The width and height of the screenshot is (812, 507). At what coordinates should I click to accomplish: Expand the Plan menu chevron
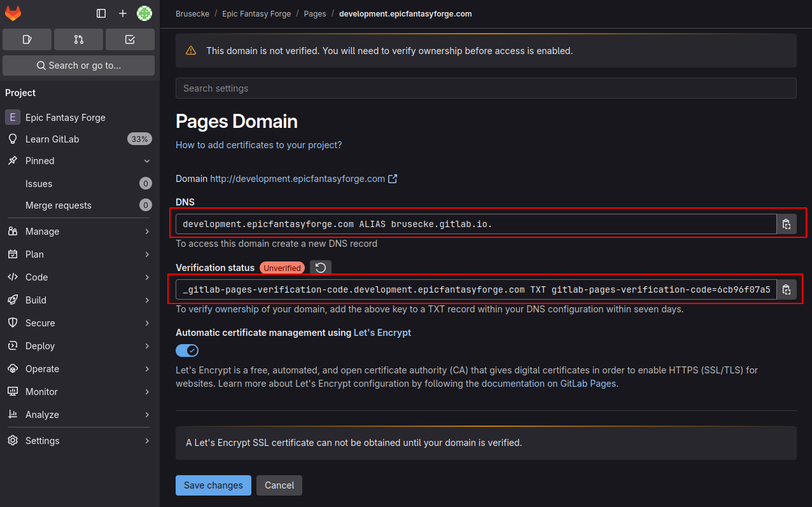click(x=147, y=254)
